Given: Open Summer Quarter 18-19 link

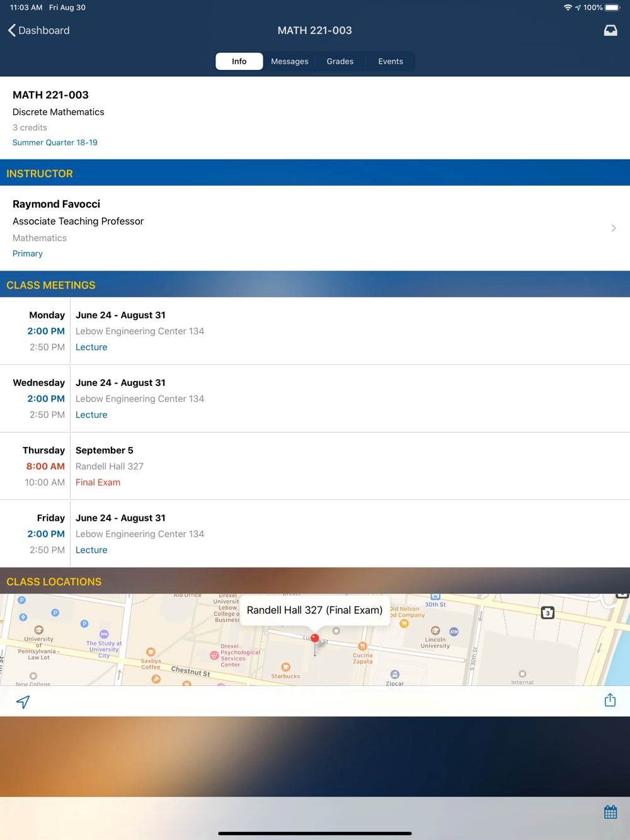Looking at the screenshot, I should click(55, 142).
